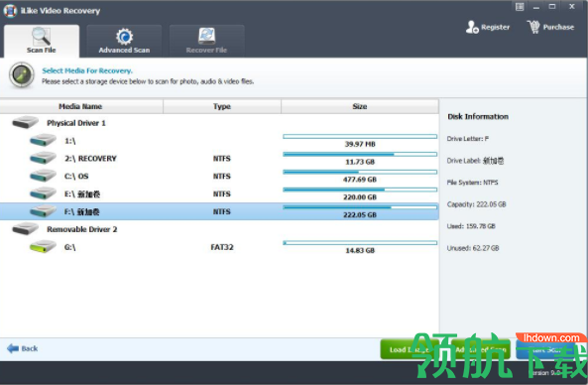Open the title bar menu icon
The width and height of the screenshot is (588, 385).
[x=520, y=6]
